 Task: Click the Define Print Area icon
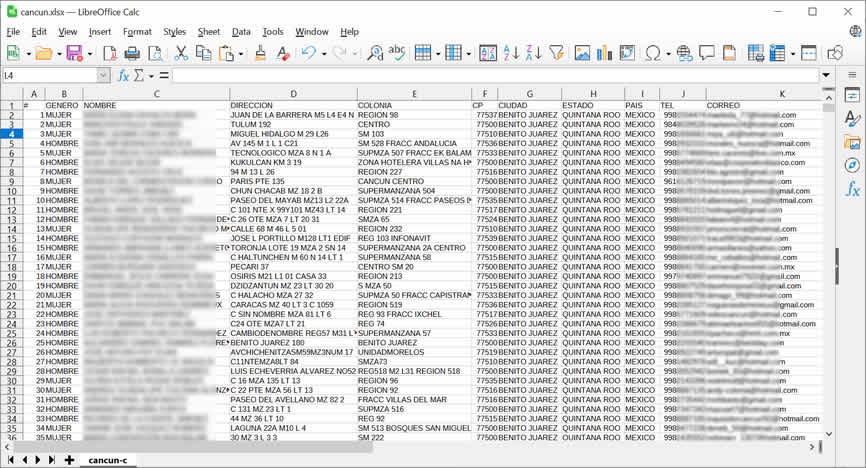coord(756,53)
